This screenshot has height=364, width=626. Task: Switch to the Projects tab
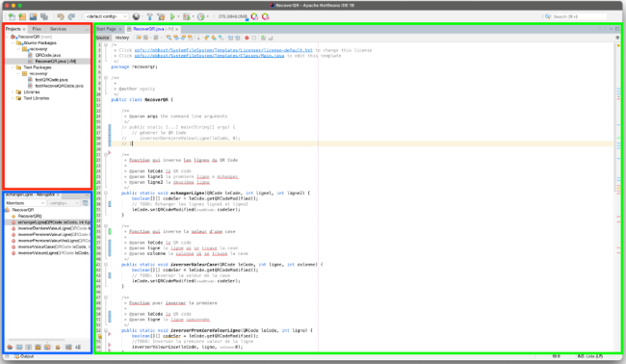pyautogui.click(x=13, y=29)
